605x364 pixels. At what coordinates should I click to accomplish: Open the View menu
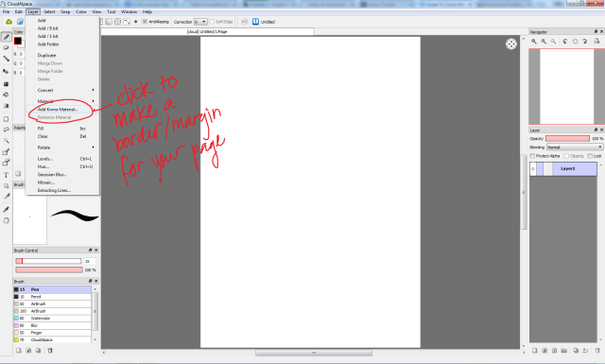click(96, 11)
